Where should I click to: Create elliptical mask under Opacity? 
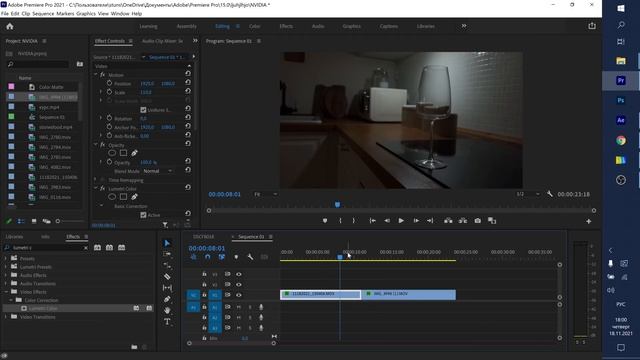click(112, 153)
